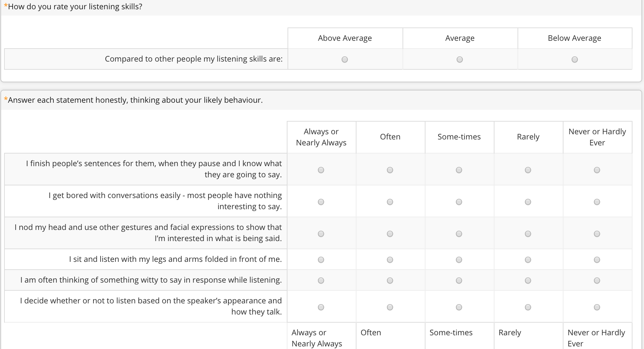
Task: Tick Often for judging speaker's appearance
Action: coord(390,307)
